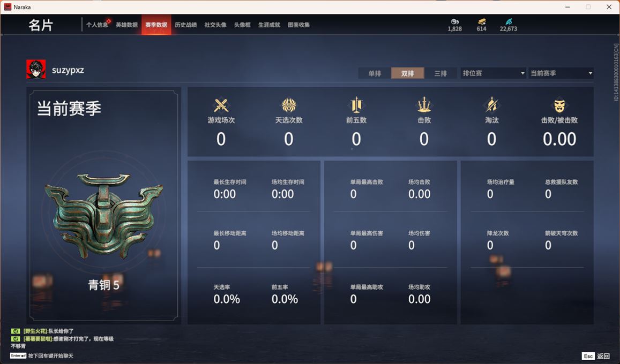Click the suzypxz player avatar

pos(36,69)
